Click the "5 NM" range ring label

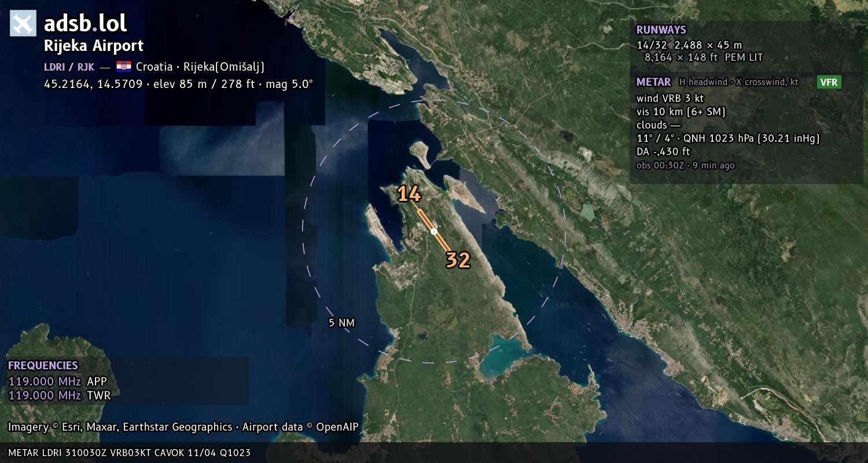click(x=341, y=323)
